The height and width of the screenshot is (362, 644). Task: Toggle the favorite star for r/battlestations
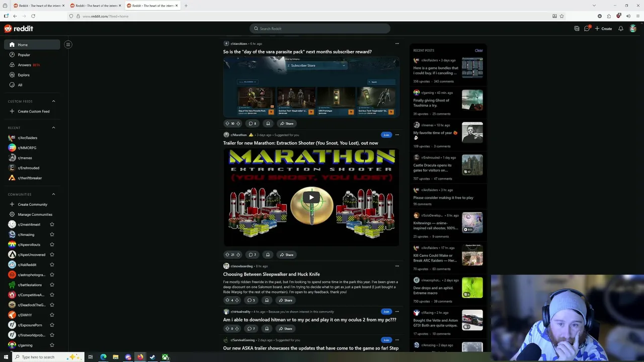(x=52, y=285)
